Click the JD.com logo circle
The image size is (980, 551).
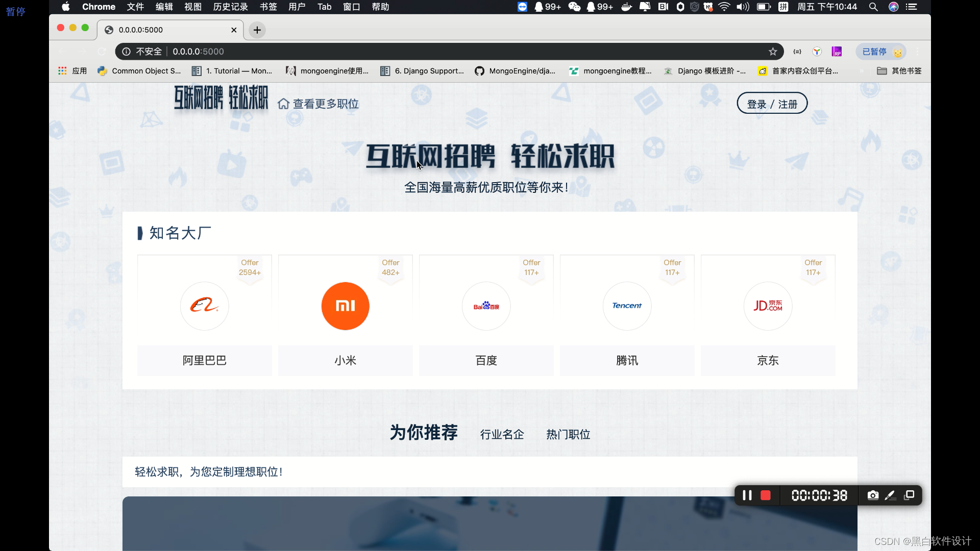[x=768, y=306]
